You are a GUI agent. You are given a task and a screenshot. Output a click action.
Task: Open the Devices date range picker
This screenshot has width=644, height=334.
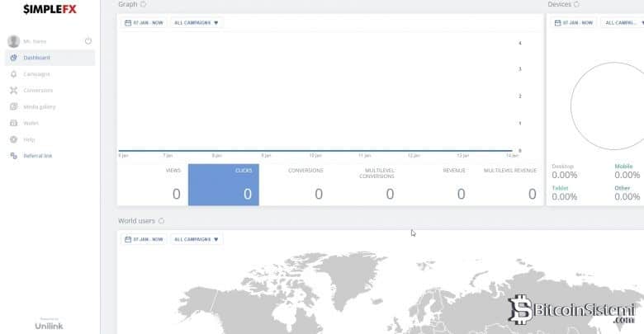tap(573, 22)
